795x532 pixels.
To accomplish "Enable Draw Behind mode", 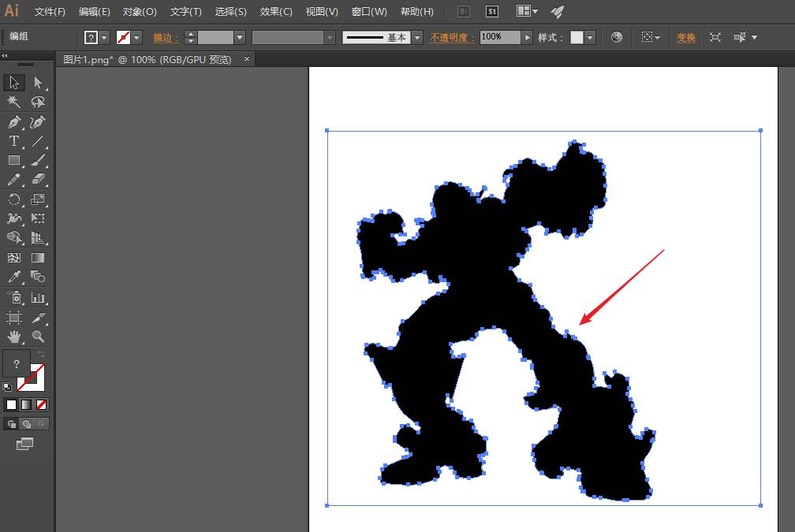I will point(26,423).
